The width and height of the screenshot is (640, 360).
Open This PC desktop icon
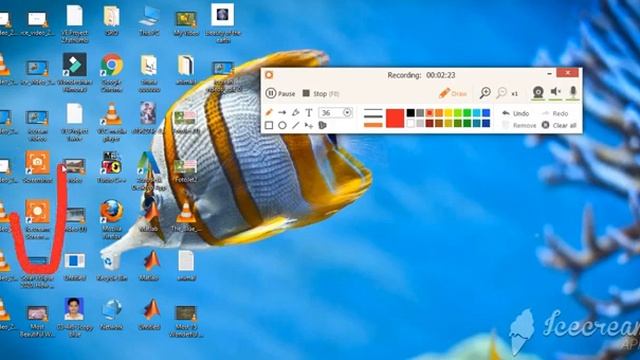click(149, 20)
